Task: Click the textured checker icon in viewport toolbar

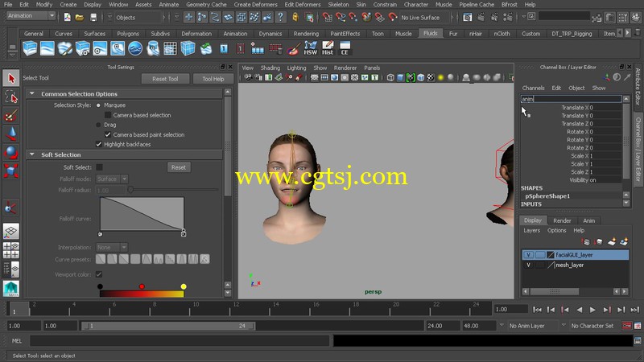Action: pos(431,77)
